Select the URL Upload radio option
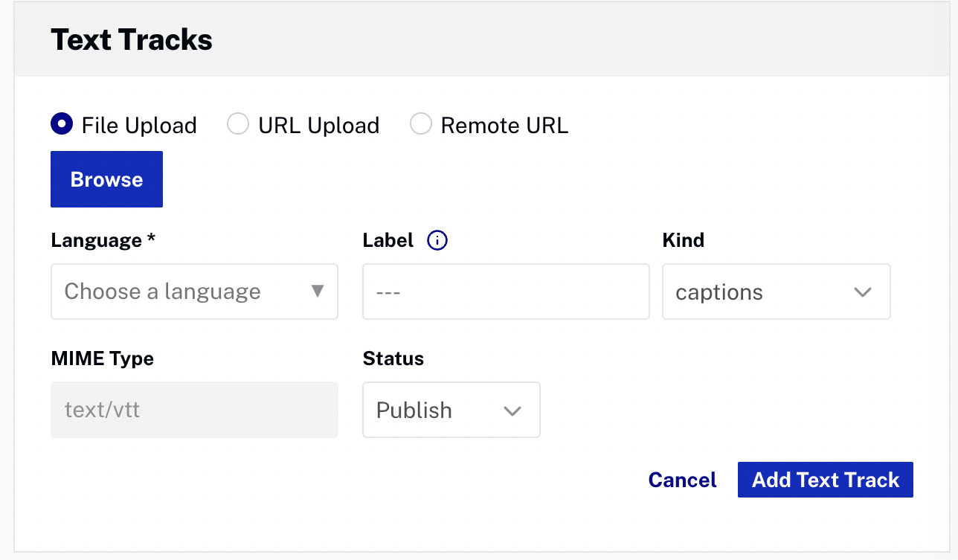This screenshot has height=560, width=958. [x=238, y=124]
